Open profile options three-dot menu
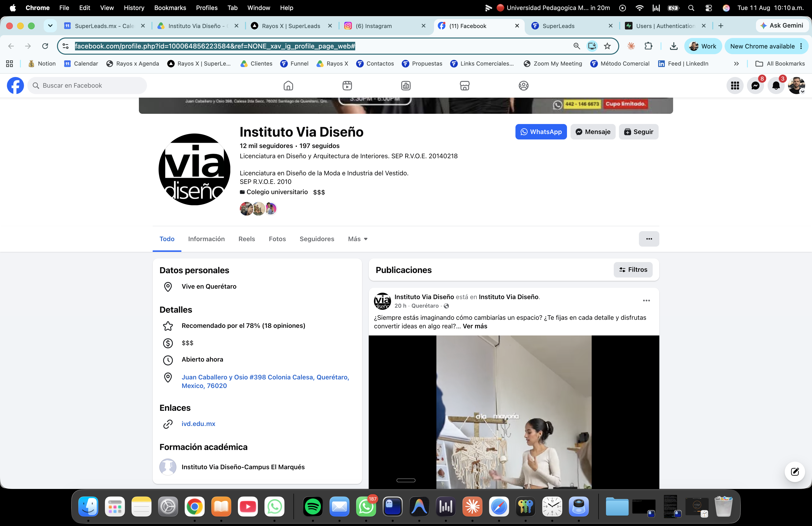Viewport: 812px width, 526px height. [x=649, y=239]
